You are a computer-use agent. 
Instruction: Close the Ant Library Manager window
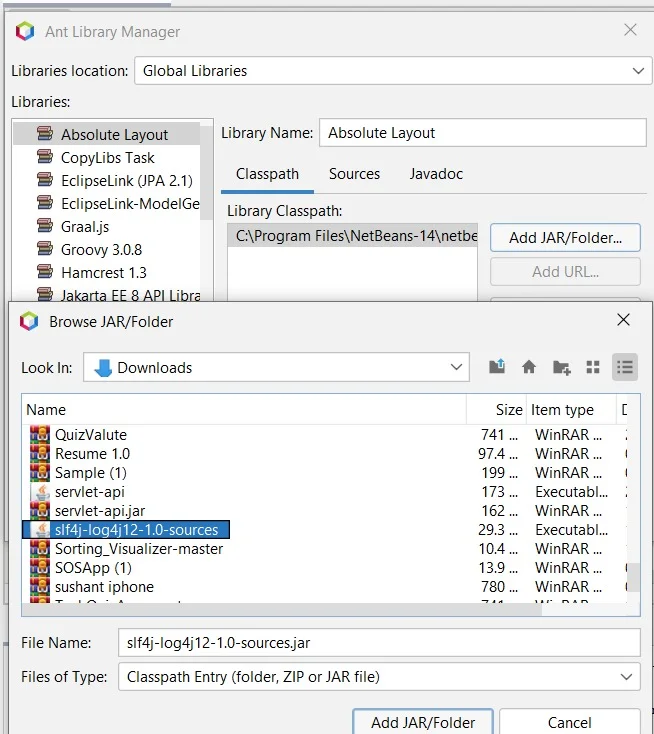click(x=630, y=30)
